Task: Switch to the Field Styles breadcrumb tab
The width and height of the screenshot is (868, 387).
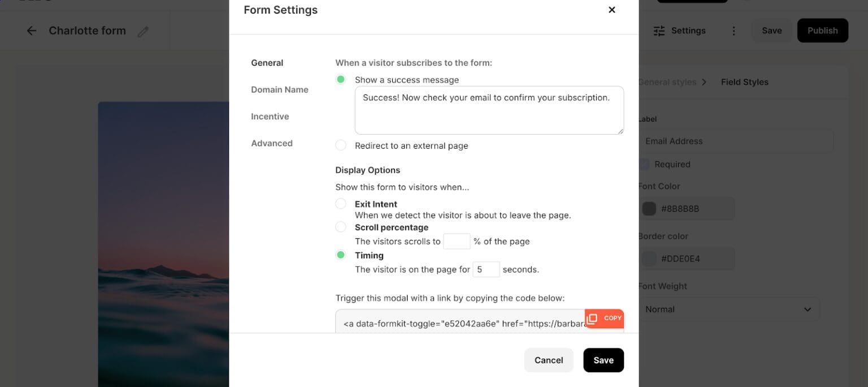Action: (744, 81)
